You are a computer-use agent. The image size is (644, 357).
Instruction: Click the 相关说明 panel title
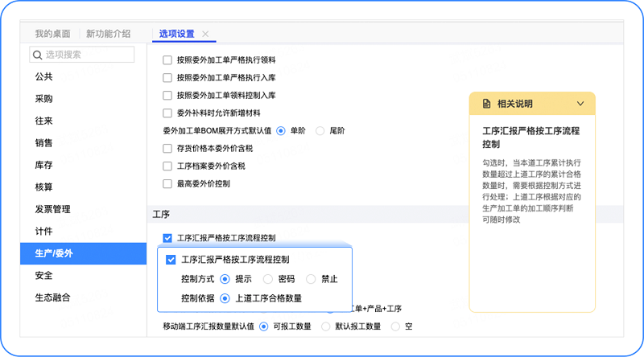click(x=515, y=104)
